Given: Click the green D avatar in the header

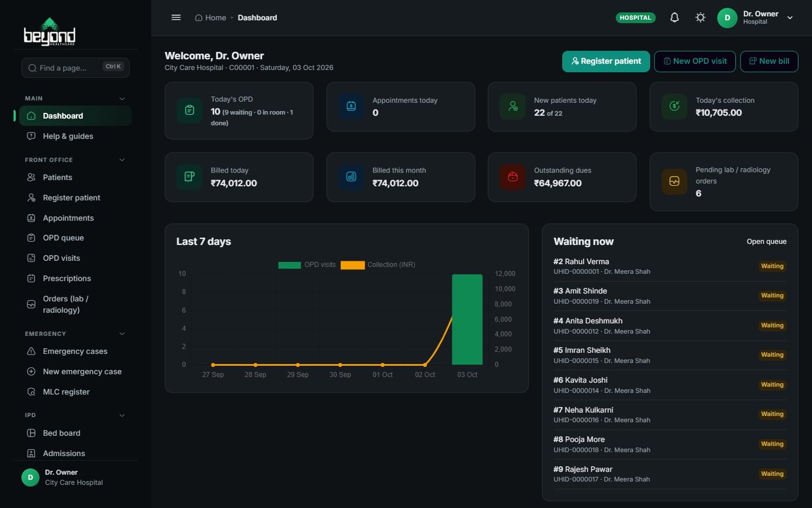Looking at the screenshot, I should (727, 17).
